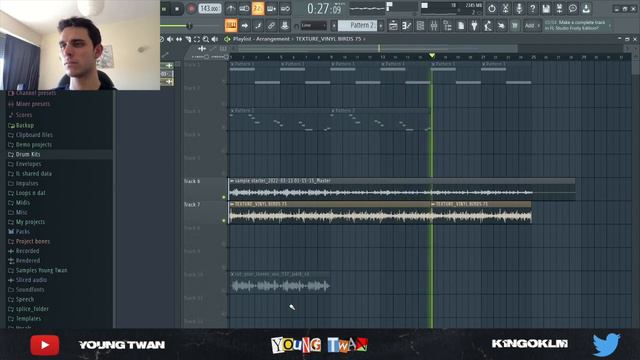The image size is (640, 360).
Task: Select the second TEXTURE_VINYL BIRDS 75 clip
Action: point(481,212)
